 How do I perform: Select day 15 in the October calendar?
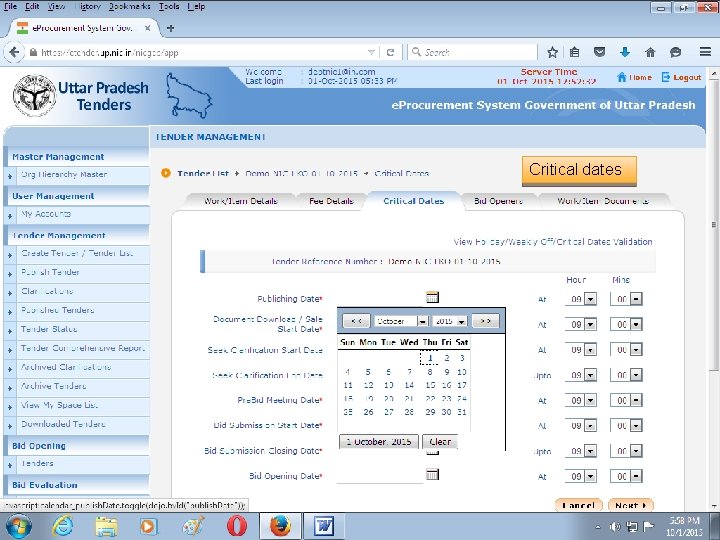coord(430,385)
